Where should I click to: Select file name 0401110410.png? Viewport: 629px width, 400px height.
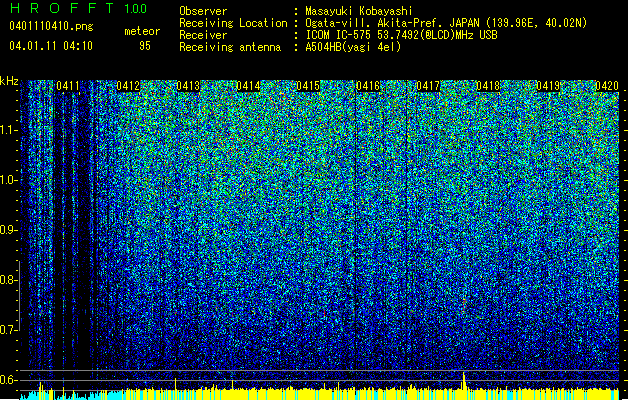pyautogui.click(x=51, y=27)
